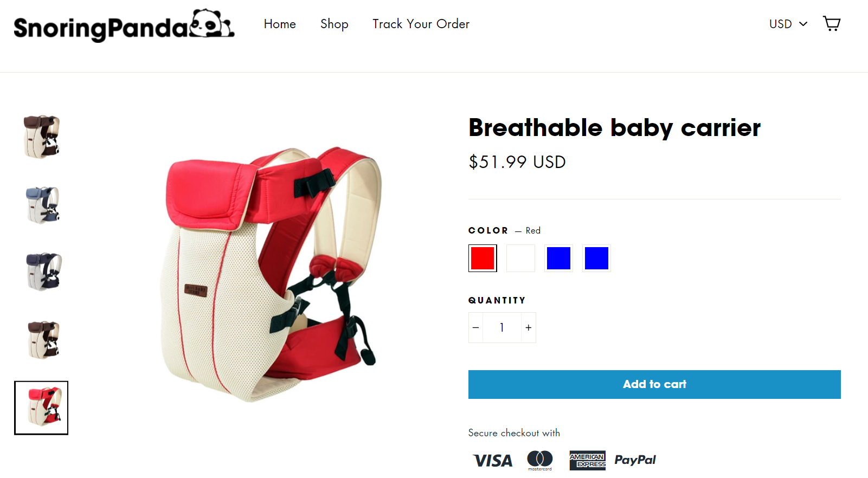The width and height of the screenshot is (868, 478).
Task: Click the quantity input field
Action: 502,327
